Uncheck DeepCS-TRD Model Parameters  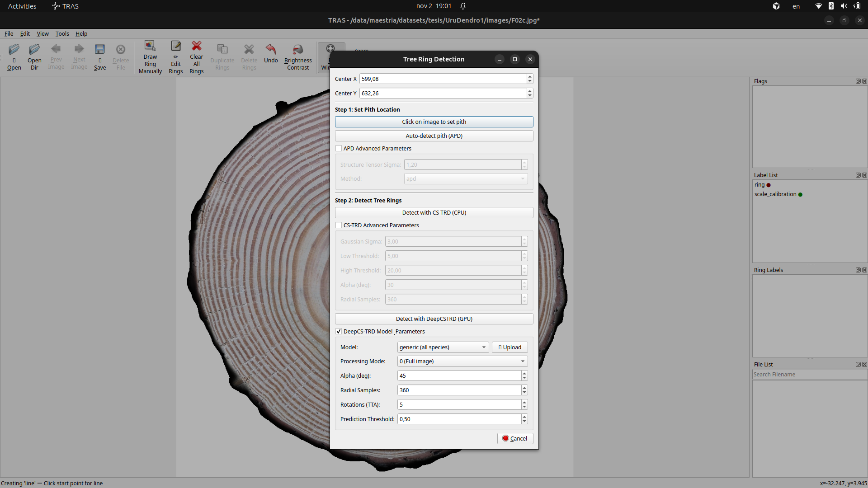(x=338, y=331)
